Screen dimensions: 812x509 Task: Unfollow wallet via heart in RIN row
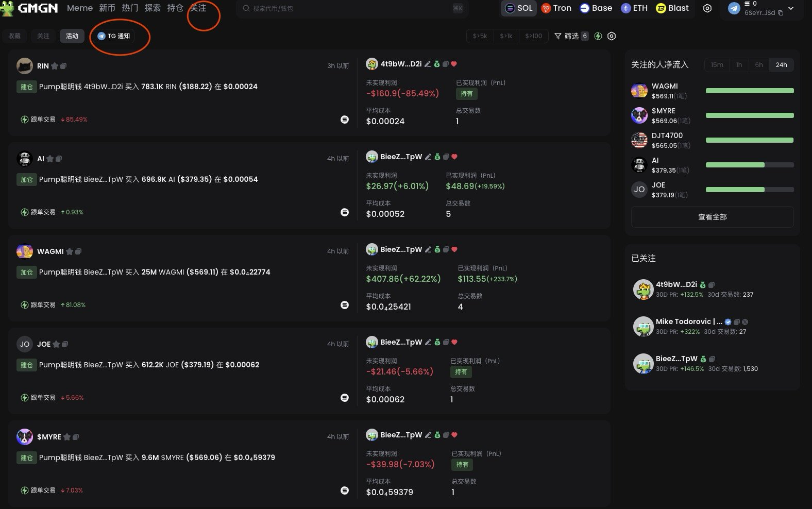coord(454,64)
